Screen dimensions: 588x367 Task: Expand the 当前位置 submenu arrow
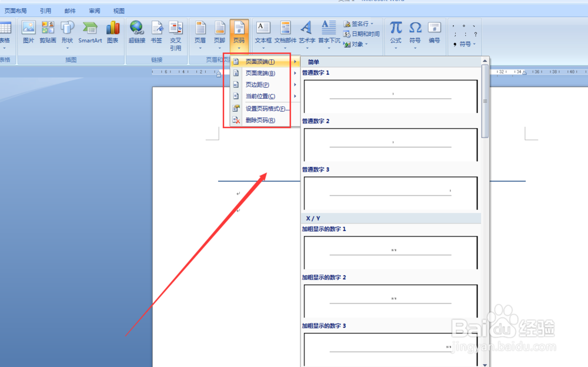(x=295, y=96)
